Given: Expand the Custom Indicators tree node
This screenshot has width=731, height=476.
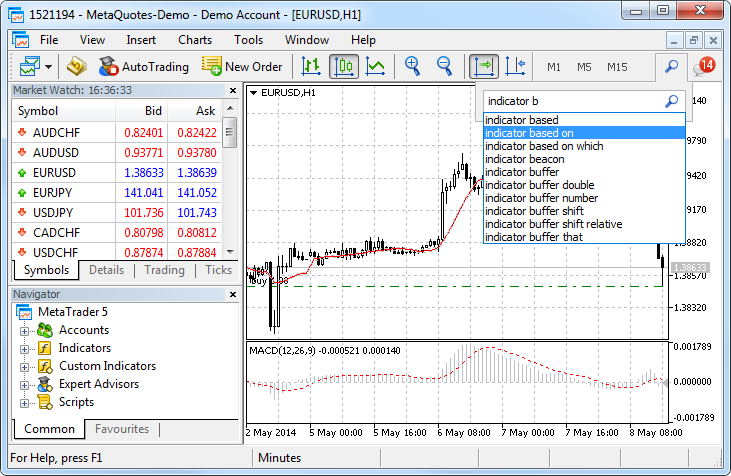Looking at the screenshot, I should coord(24,367).
